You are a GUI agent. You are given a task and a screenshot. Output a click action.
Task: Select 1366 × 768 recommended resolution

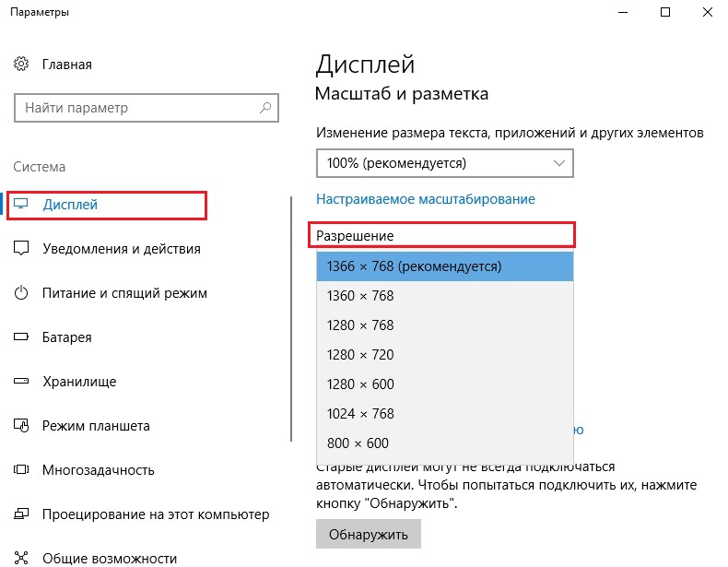point(445,266)
